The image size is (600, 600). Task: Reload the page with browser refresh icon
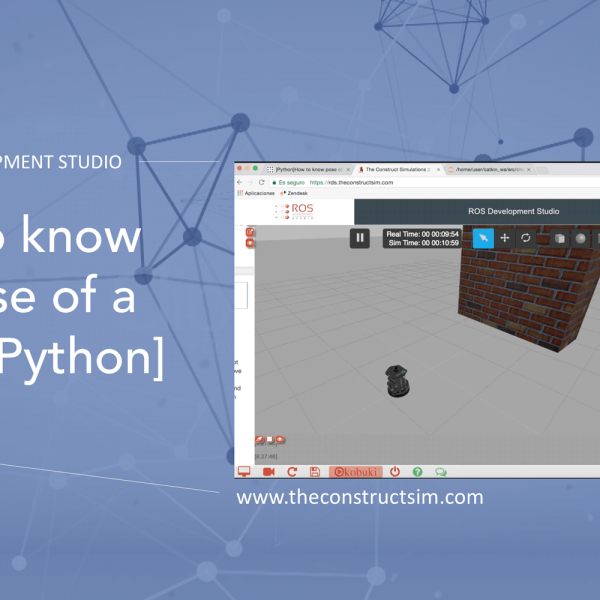tap(262, 183)
